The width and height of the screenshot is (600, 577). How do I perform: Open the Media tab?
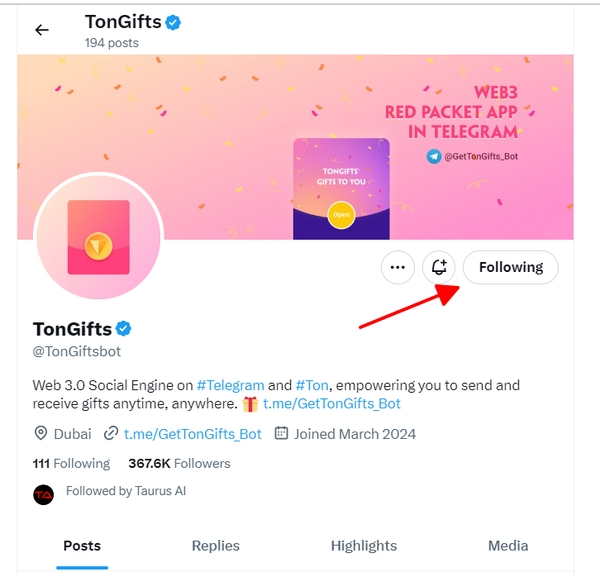pyautogui.click(x=508, y=545)
